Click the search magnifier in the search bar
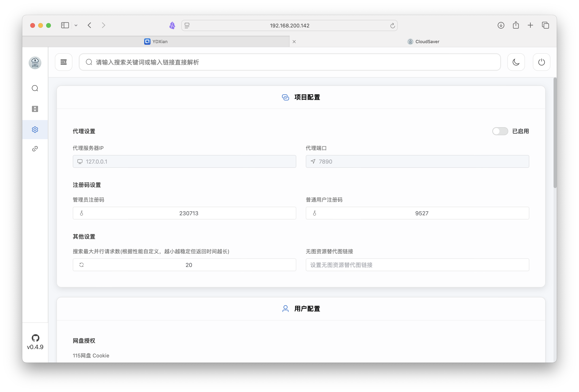 tap(89, 62)
